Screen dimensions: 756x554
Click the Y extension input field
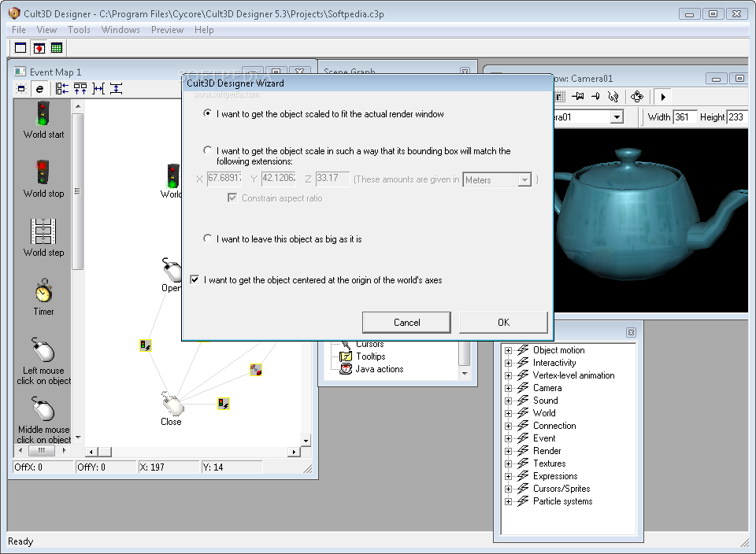279,179
